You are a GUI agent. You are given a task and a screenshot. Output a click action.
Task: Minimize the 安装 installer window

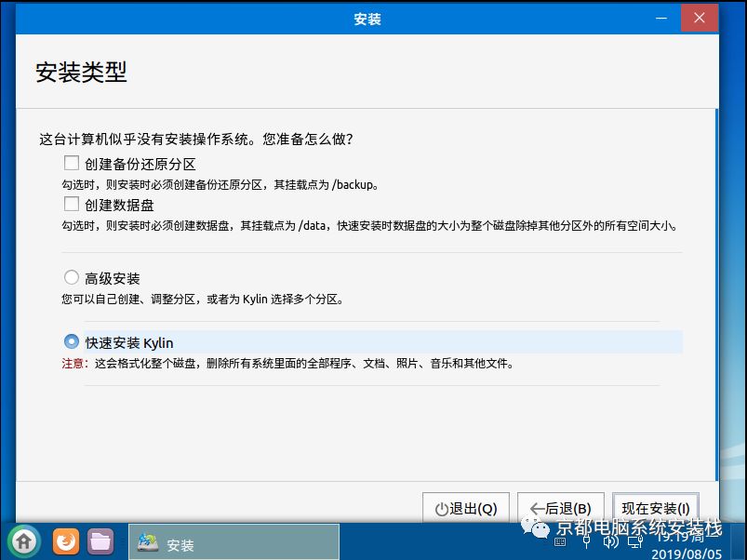(661, 18)
